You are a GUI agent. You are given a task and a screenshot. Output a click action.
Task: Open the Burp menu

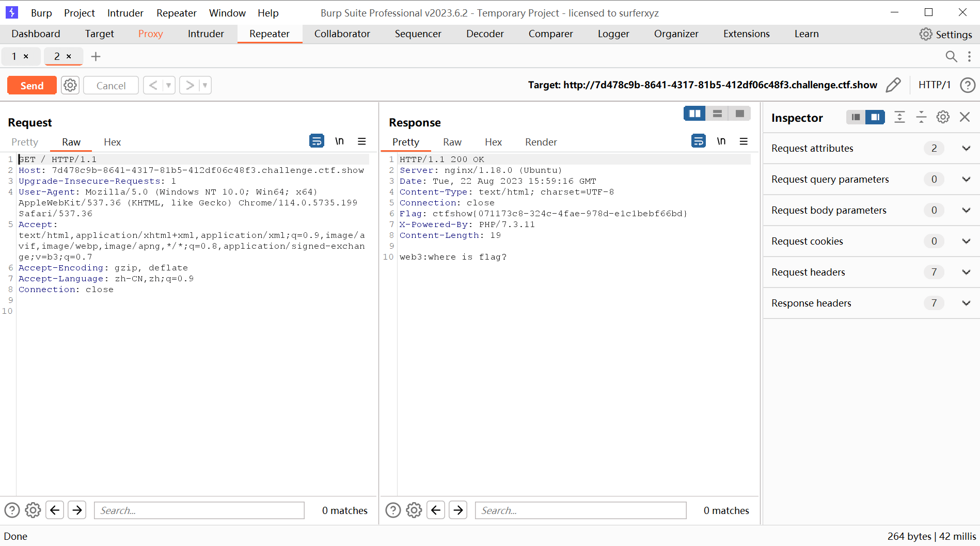[41, 13]
